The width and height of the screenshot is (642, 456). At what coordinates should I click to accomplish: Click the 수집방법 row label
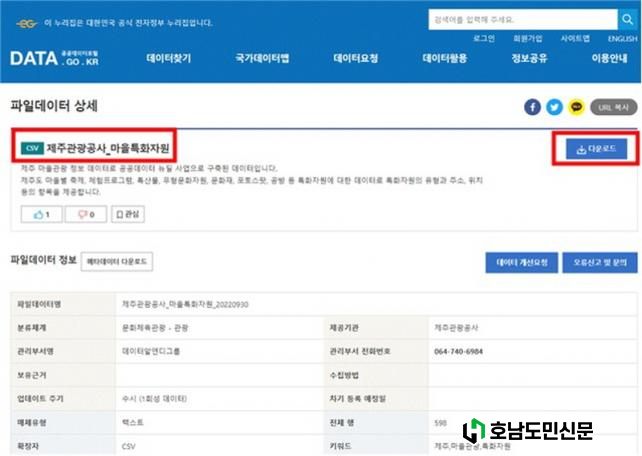tap(344, 375)
